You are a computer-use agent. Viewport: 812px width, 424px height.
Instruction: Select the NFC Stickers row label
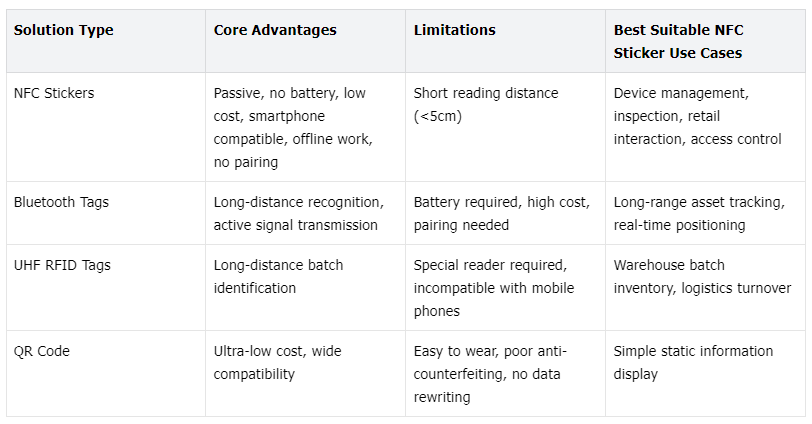[x=54, y=93]
